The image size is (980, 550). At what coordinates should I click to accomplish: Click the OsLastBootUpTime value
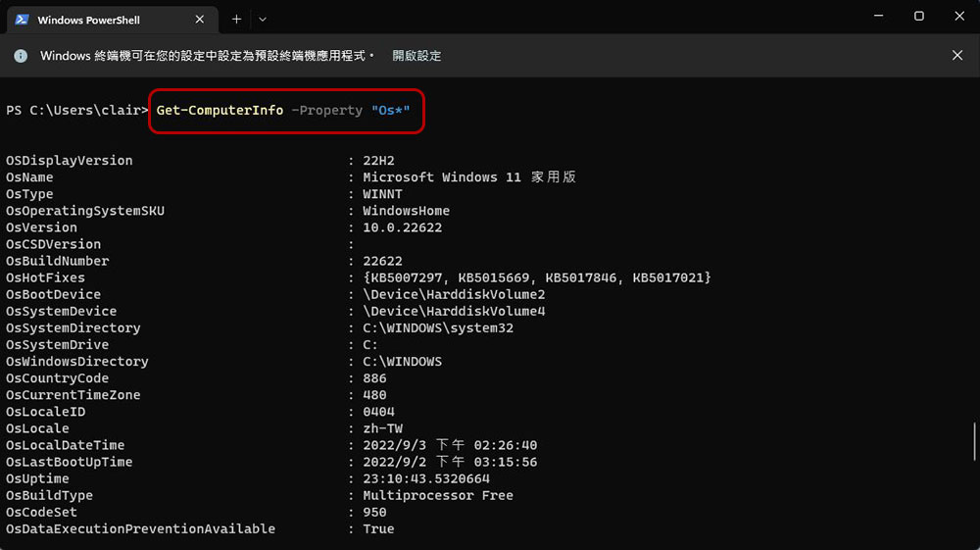coord(449,462)
